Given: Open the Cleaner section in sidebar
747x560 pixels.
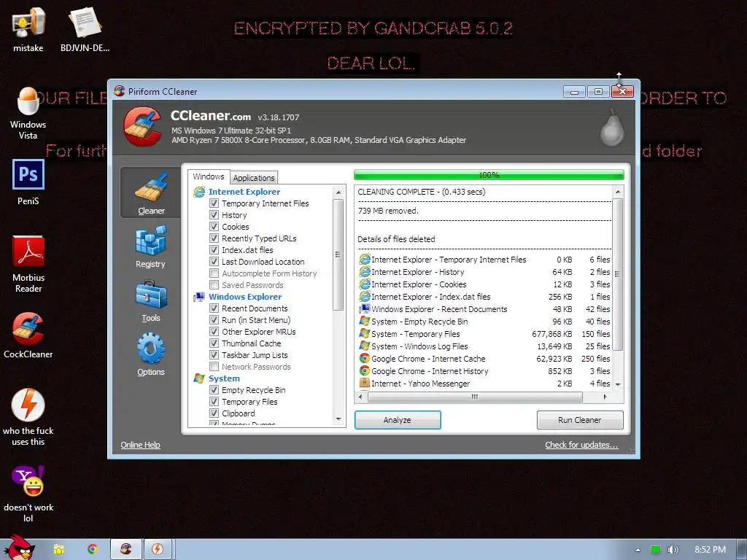Looking at the screenshot, I should pyautogui.click(x=150, y=192).
